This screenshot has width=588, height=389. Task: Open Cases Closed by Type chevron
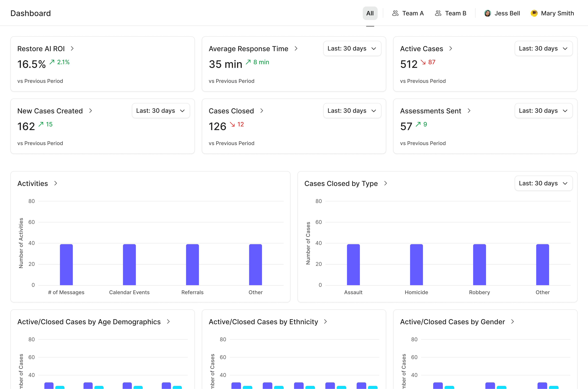coord(385,183)
